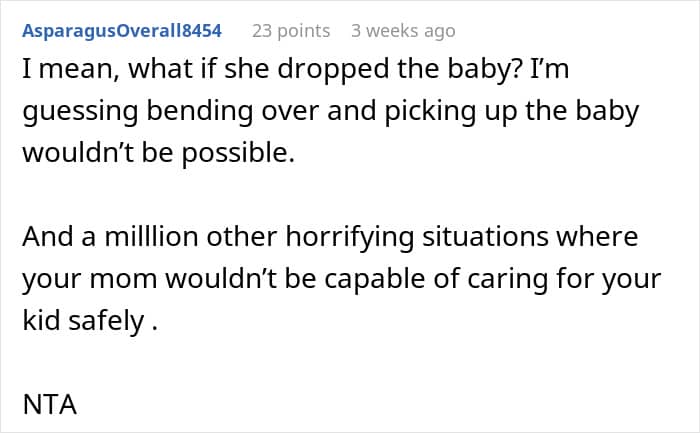Click the word 'dropped' in the comment
The image size is (700, 433).
click(x=307, y=70)
